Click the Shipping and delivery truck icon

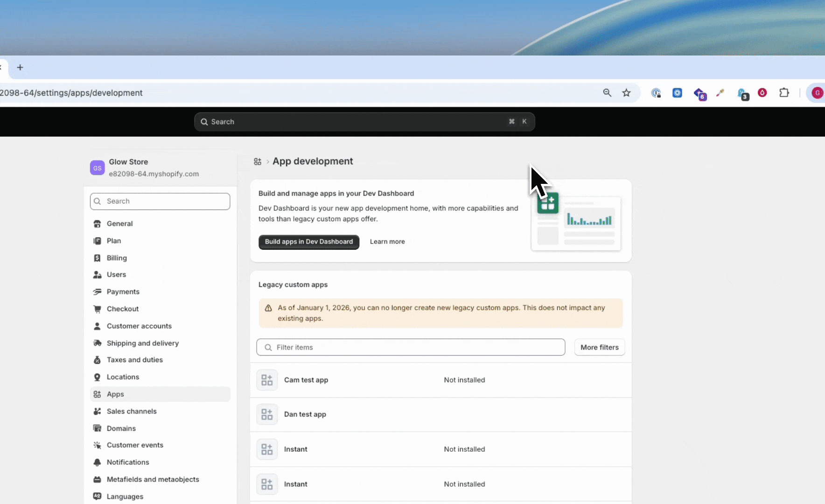tap(97, 343)
